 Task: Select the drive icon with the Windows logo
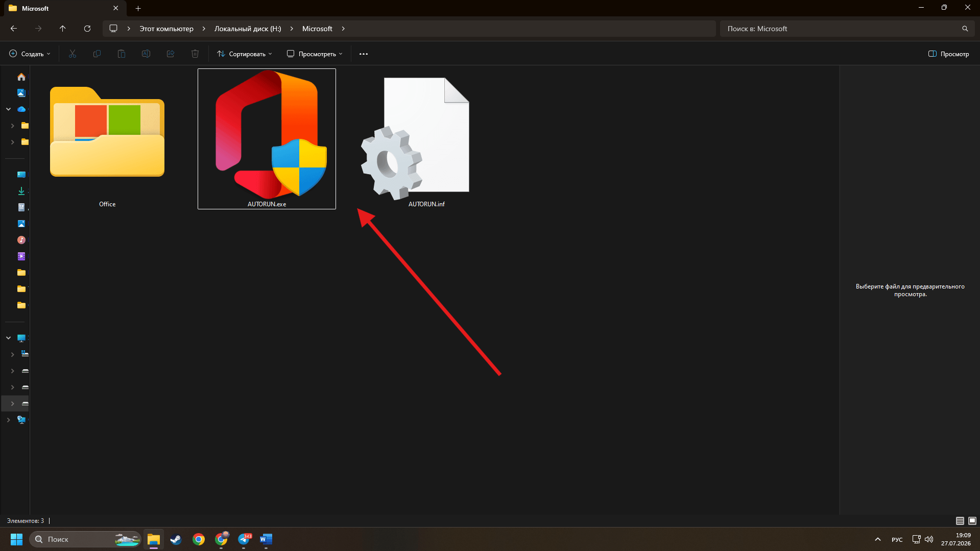[25, 354]
